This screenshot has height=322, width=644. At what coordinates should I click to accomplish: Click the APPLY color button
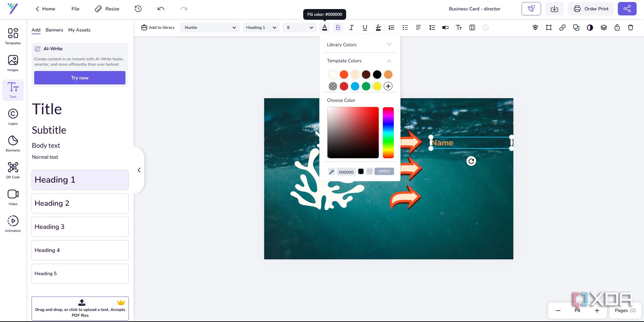coord(384,171)
